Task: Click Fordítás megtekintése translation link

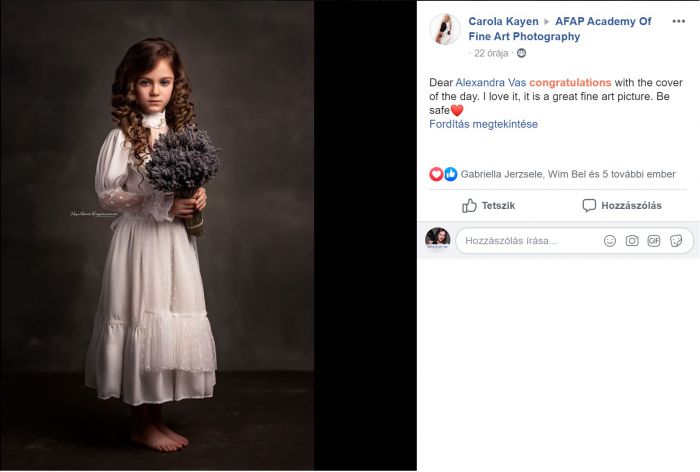Action: point(483,124)
